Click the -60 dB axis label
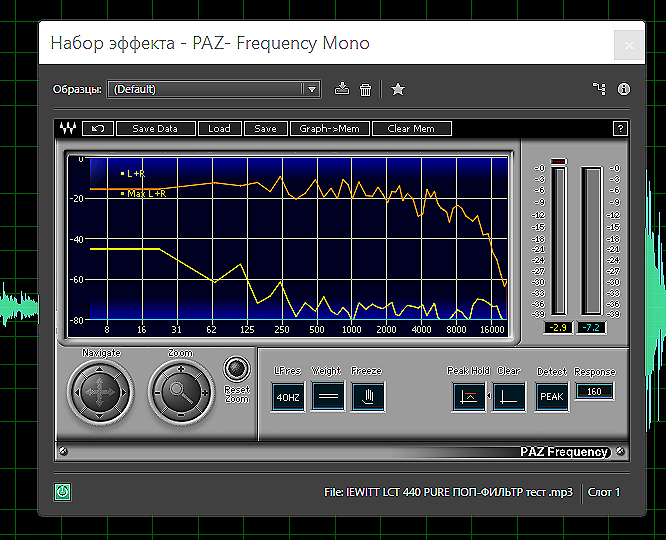666x540 pixels. tap(77, 280)
